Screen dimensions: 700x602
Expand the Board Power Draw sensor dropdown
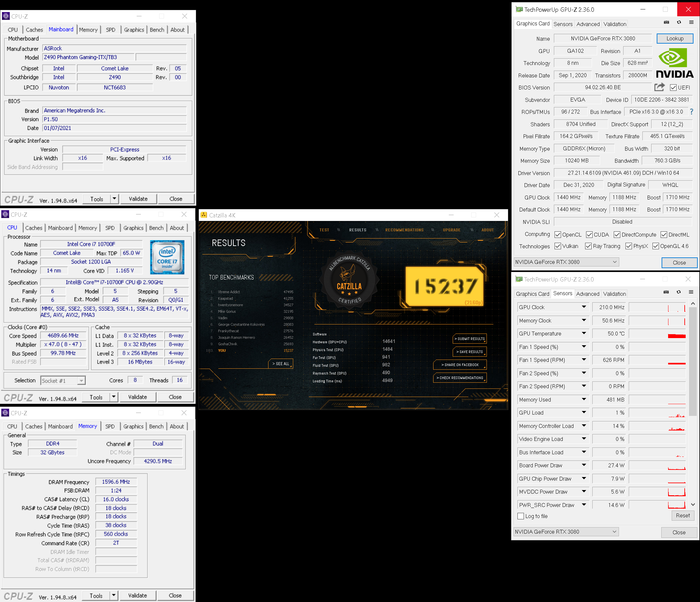tap(584, 465)
